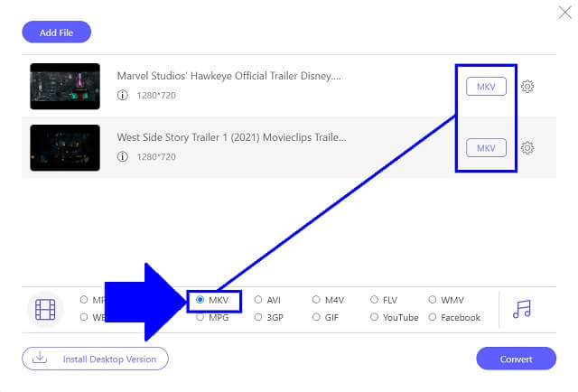Select the MPG format option
The width and height of the screenshot is (578, 392).
pyautogui.click(x=213, y=317)
